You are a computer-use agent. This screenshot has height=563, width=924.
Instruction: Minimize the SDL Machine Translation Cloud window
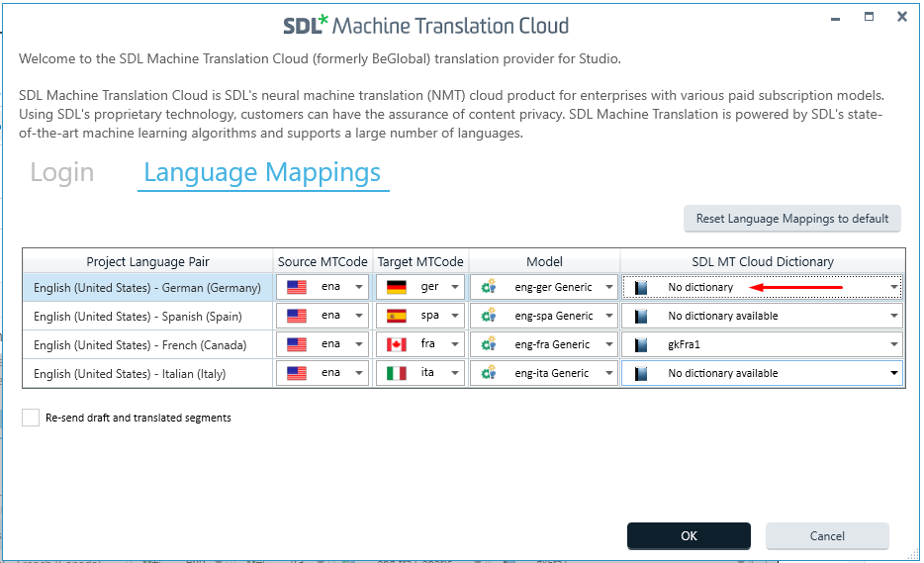pos(835,18)
